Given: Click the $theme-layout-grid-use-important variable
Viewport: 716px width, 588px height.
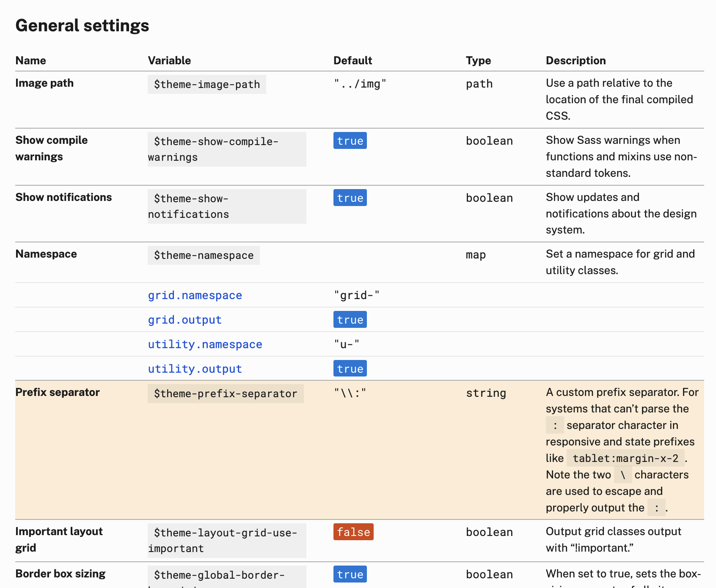Looking at the screenshot, I should pyautogui.click(x=225, y=540).
